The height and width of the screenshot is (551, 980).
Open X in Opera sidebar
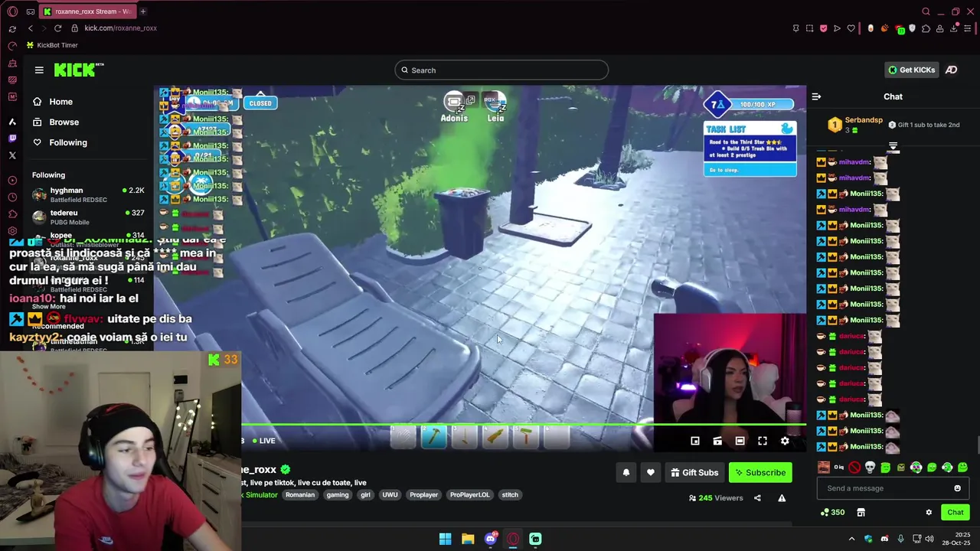(x=12, y=155)
